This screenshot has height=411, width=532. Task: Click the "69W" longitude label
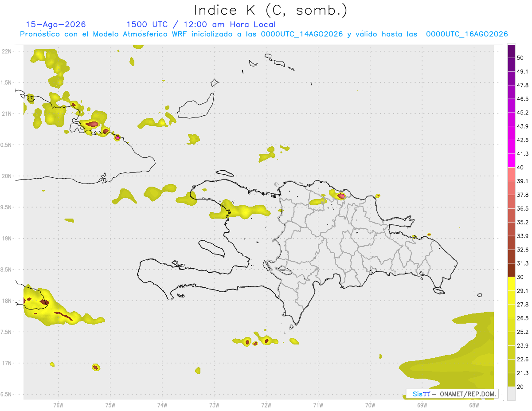click(x=422, y=405)
